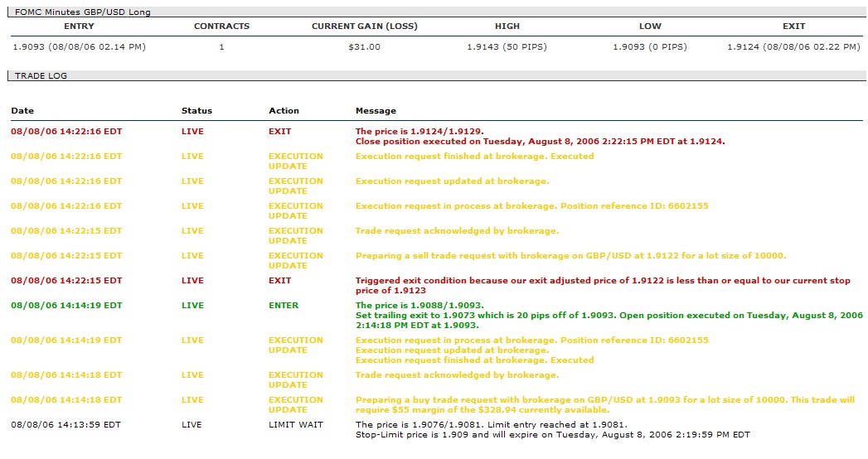This screenshot has height=459, width=868.
Task: Select low value 1.9093 (0 PIPS)
Action: point(650,47)
